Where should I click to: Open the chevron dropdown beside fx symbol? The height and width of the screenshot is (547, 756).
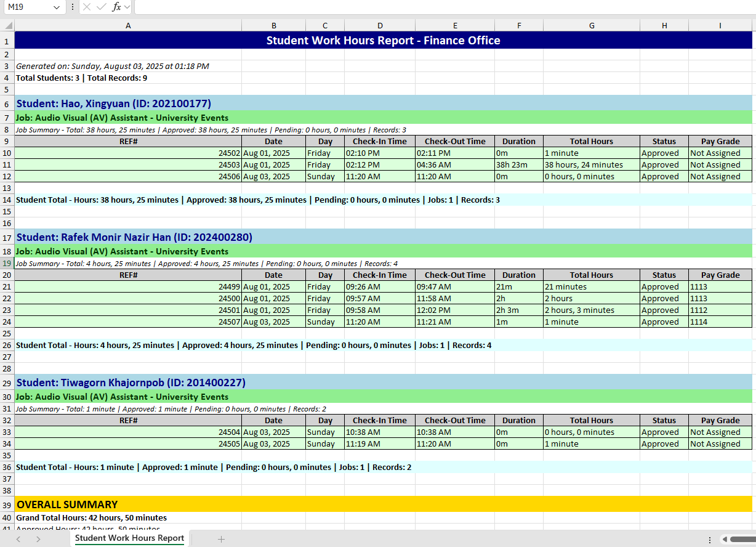click(125, 7)
